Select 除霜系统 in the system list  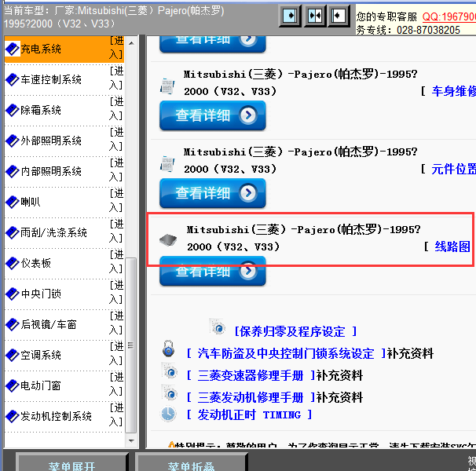[41, 110]
